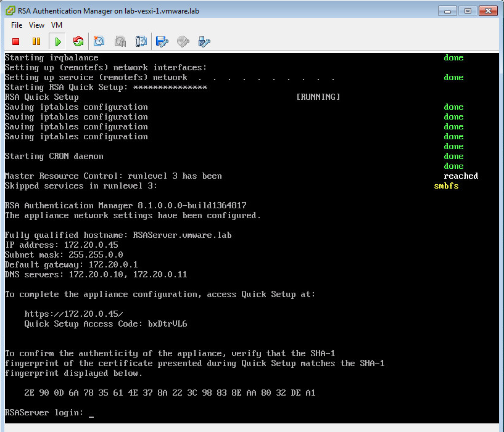Power off the VM with the red stop icon

click(15, 41)
